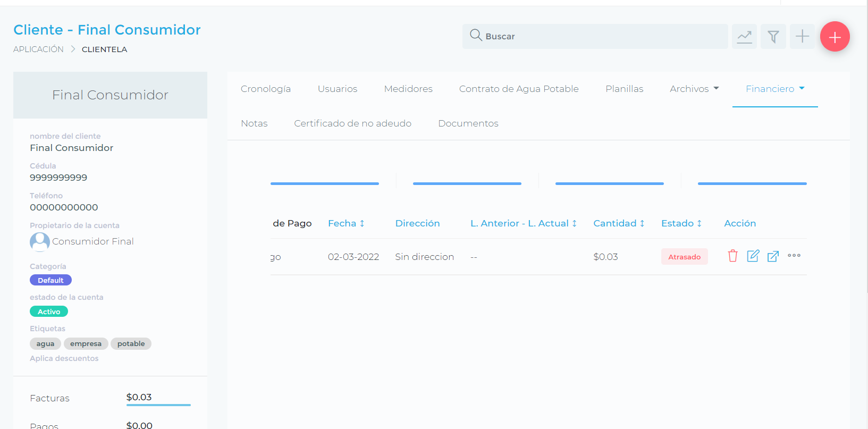Click the APLICACIÓN breadcrumb link
Screen dimensions: 868x429
(x=38, y=49)
